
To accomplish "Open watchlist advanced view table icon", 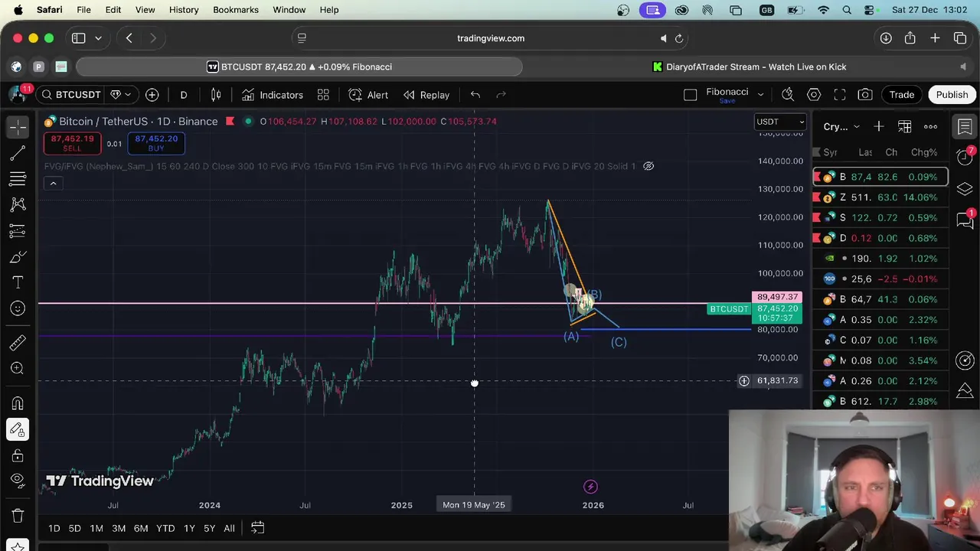I will (905, 126).
